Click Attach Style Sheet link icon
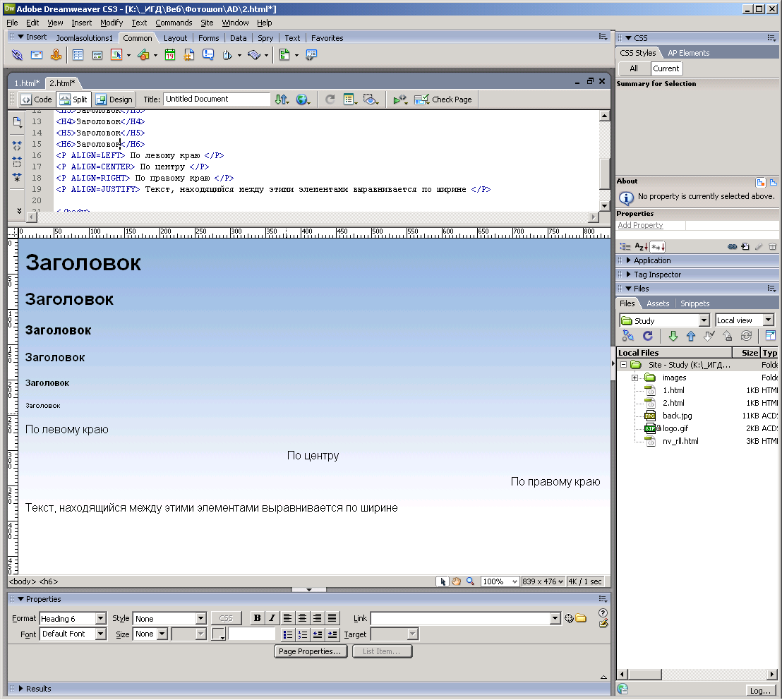 tap(732, 246)
